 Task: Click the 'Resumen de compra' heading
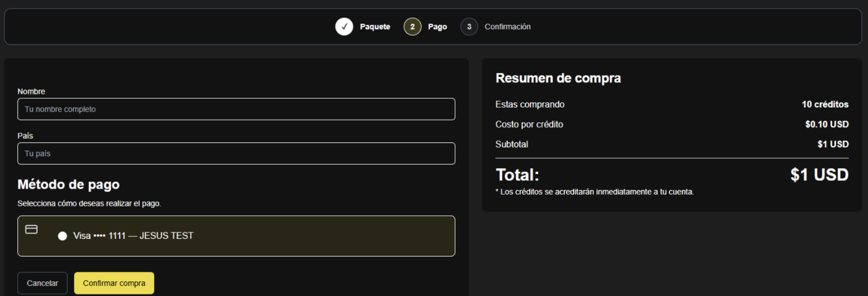coord(558,78)
